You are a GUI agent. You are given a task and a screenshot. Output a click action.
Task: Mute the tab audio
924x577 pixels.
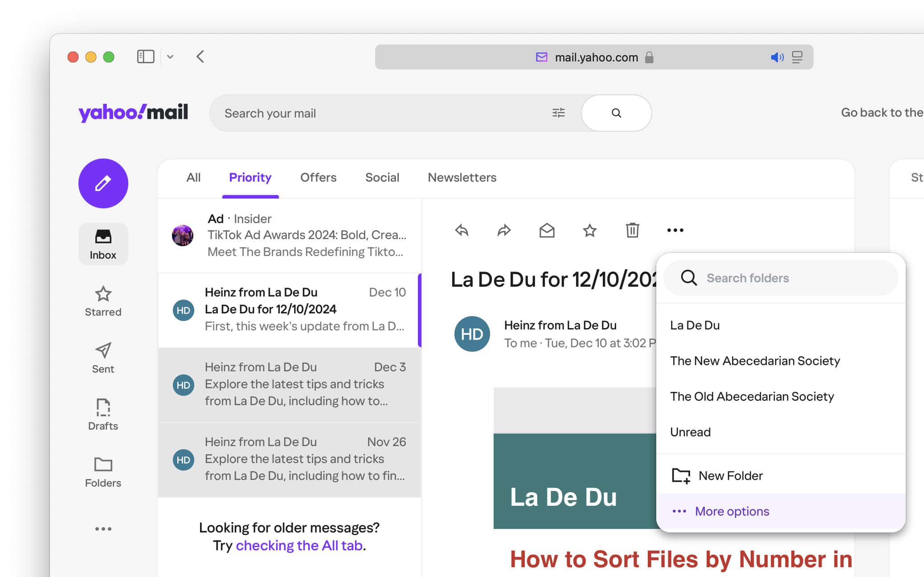777,57
